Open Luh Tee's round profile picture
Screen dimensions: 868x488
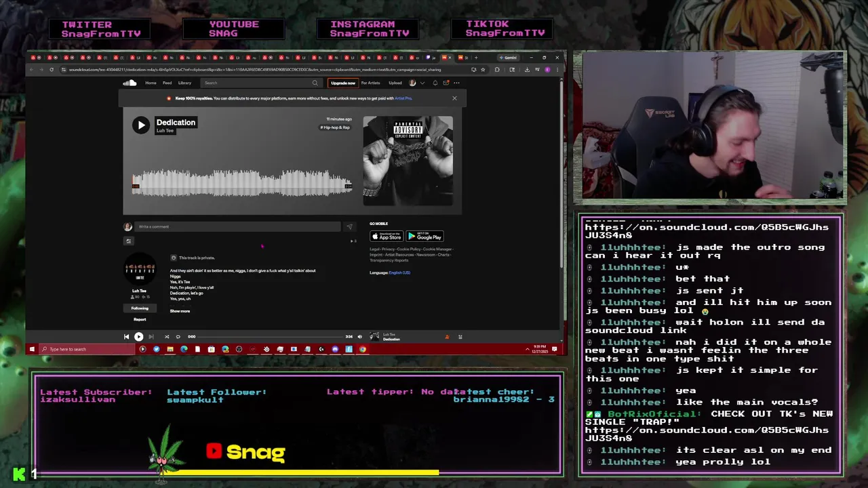pos(139,270)
